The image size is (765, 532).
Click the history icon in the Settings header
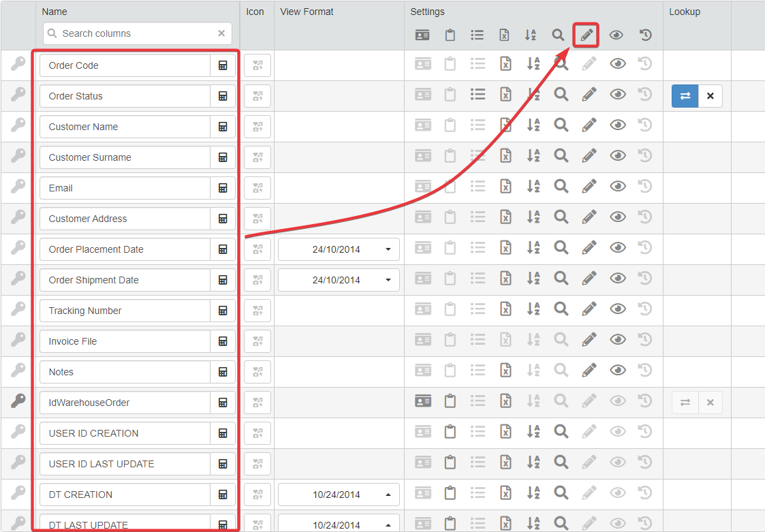[x=645, y=35]
